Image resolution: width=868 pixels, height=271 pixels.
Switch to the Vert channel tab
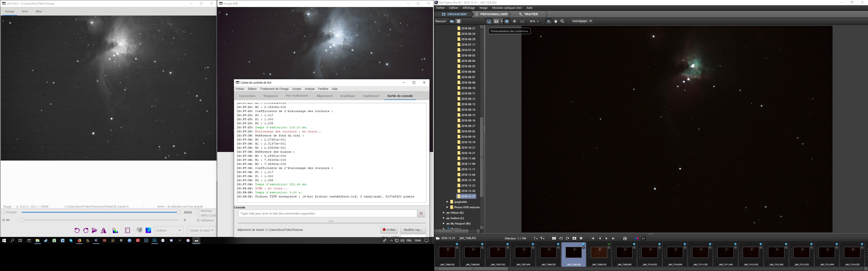(x=25, y=12)
